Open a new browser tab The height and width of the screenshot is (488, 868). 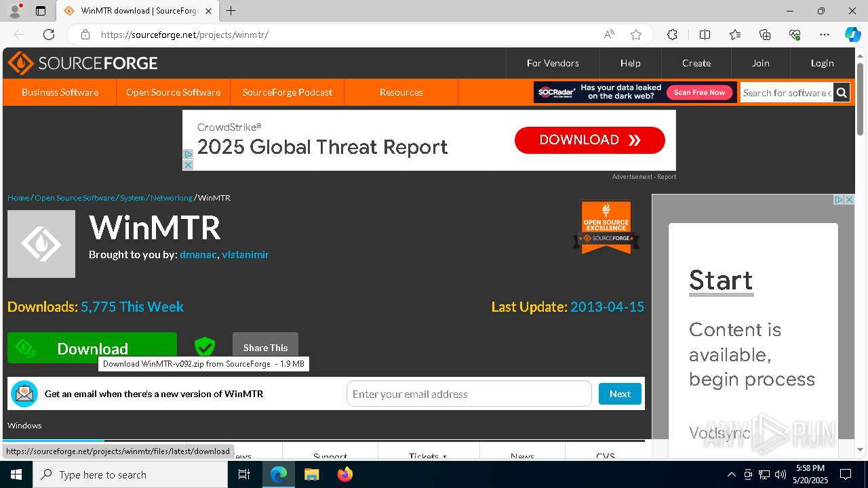[231, 11]
